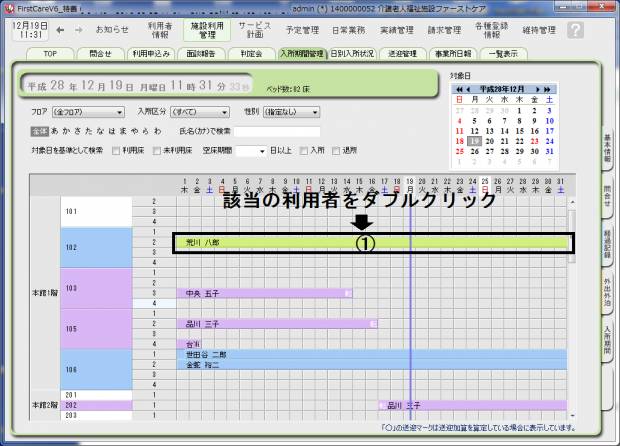Open help with the question mark icon

(575, 30)
